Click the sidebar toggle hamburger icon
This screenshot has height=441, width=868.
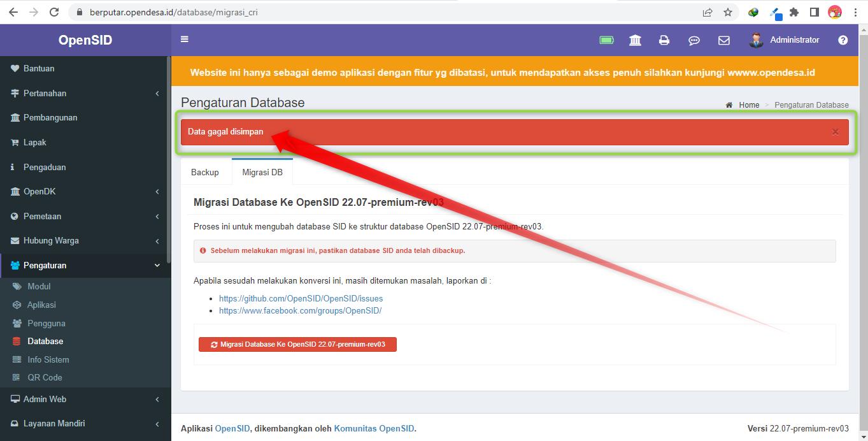point(184,39)
